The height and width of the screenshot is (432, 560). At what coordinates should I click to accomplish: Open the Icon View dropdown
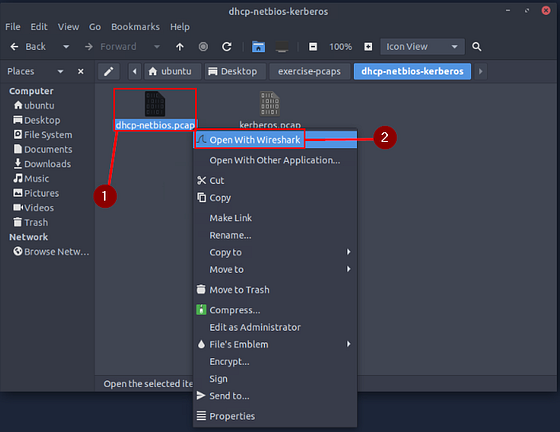(422, 47)
